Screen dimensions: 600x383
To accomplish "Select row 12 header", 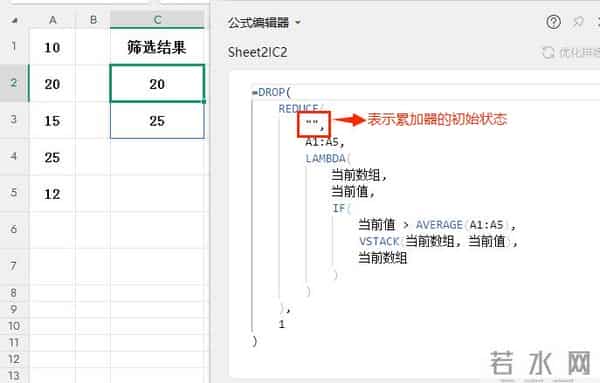I will click(x=14, y=359).
